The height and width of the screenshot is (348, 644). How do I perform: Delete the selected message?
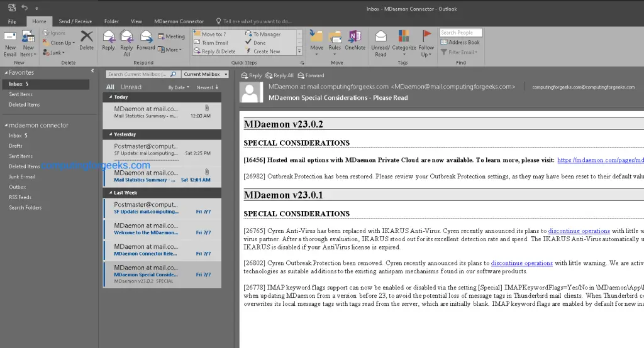(86, 41)
